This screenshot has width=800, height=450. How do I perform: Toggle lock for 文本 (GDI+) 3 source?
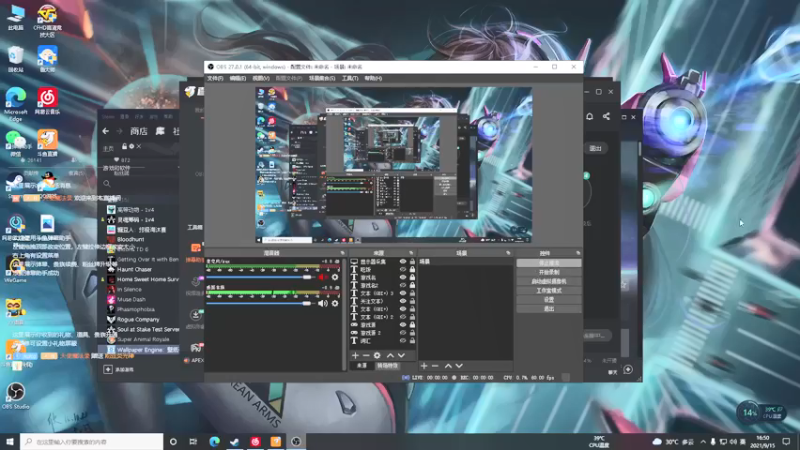coord(412,293)
